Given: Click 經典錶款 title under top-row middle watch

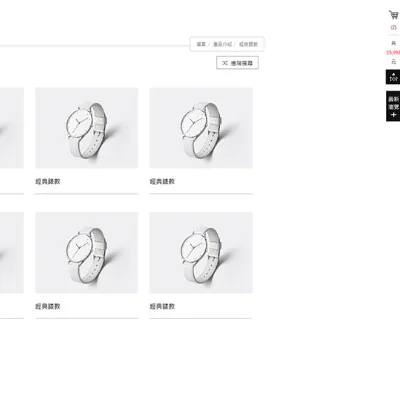Looking at the screenshot, I should [48, 182].
